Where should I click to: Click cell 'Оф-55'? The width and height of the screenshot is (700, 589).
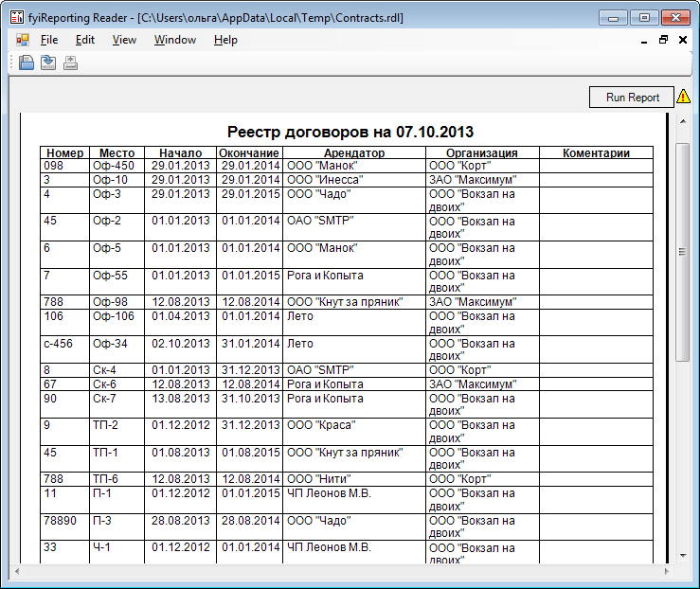point(117,282)
